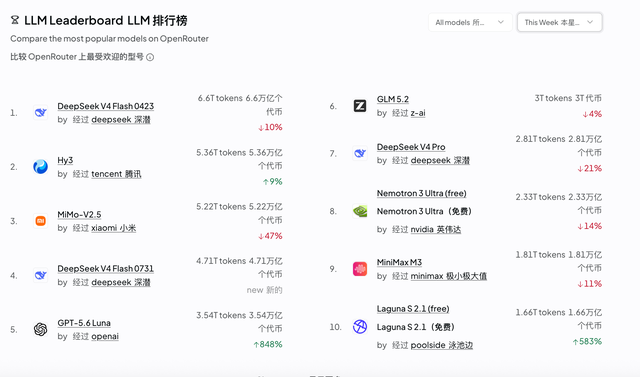The width and height of the screenshot is (640, 377).
Task: Click the Xiaomi orange MiMo logo
Action: point(40,221)
